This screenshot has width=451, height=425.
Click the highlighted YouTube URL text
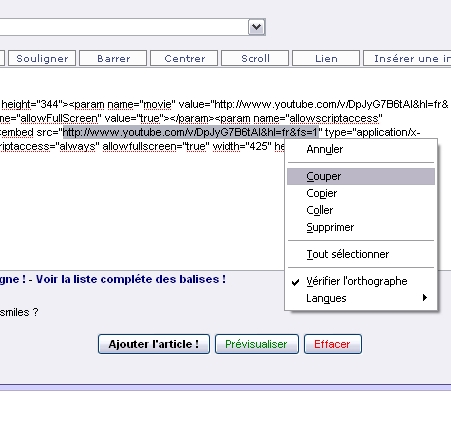click(x=190, y=132)
